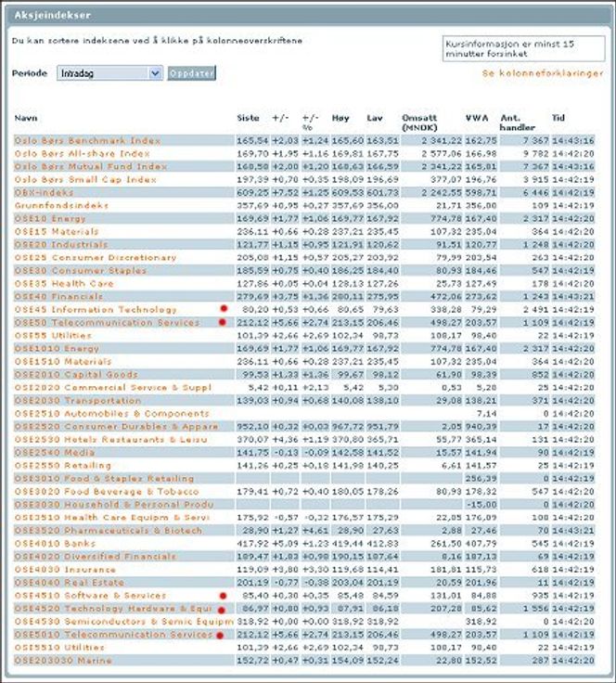The height and width of the screenshot is (683, 616).
Task: Open OSE3520 Pharmaceuticals & Biotech
Action: [109, 531]
